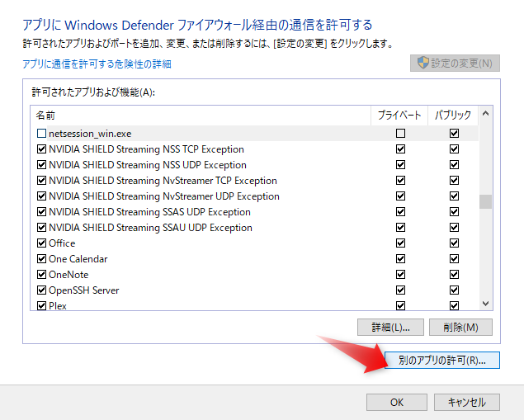Select NVIDIA SHIELD Streaming NvStreamer TCP Exception text
This screenshot has height=420, width=524.
coord(163,181)
